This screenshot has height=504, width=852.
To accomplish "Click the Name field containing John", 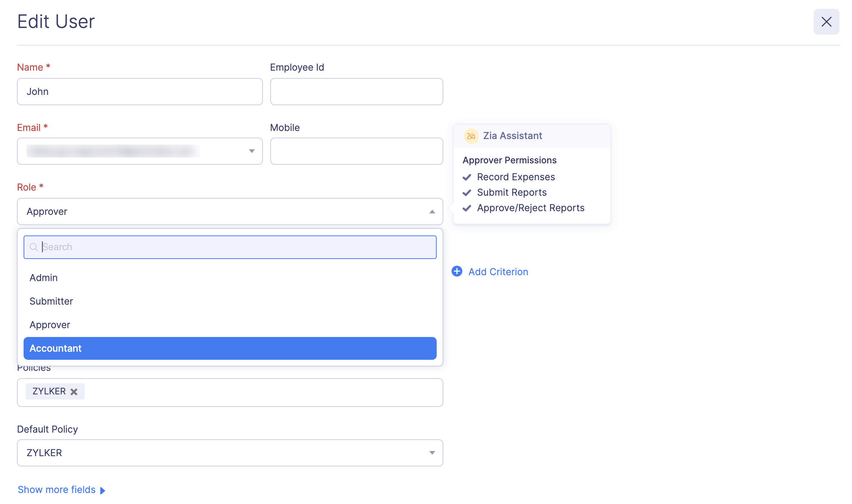I will pyautogui.click(x=140, y=91).
